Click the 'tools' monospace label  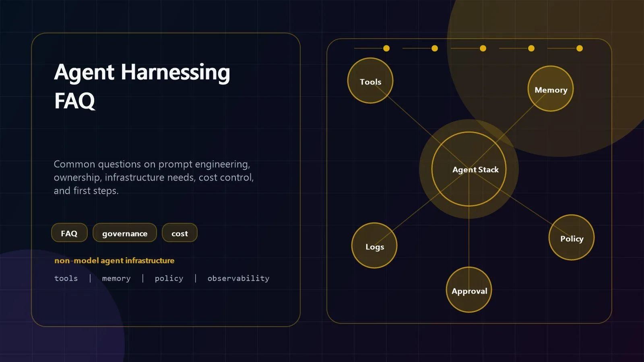66,278
